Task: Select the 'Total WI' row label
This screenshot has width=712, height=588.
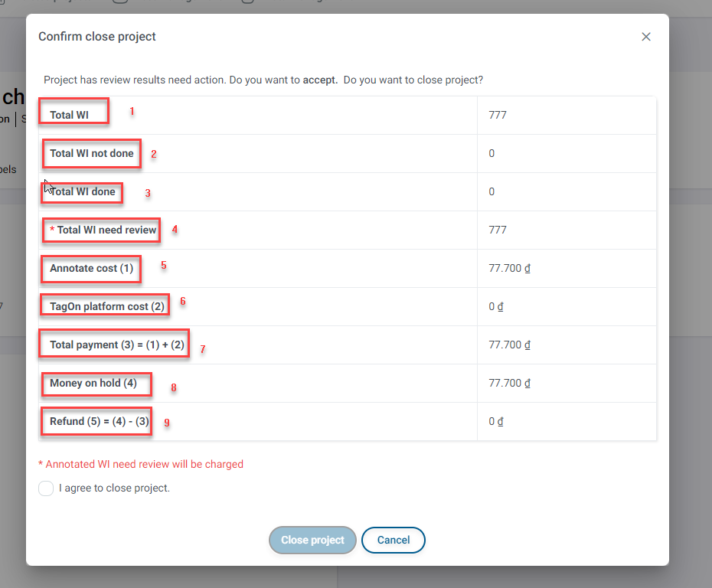Action: tap(69, 116)
